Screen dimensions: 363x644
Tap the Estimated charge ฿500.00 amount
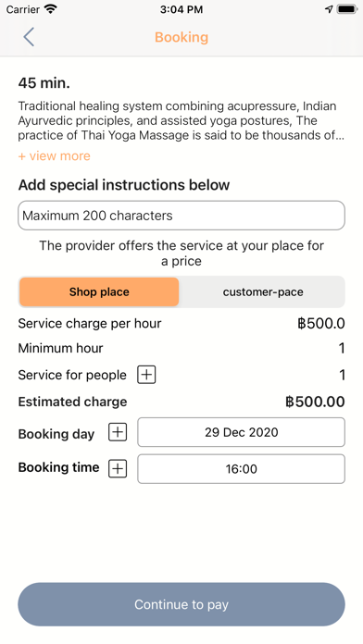[315, 402]
